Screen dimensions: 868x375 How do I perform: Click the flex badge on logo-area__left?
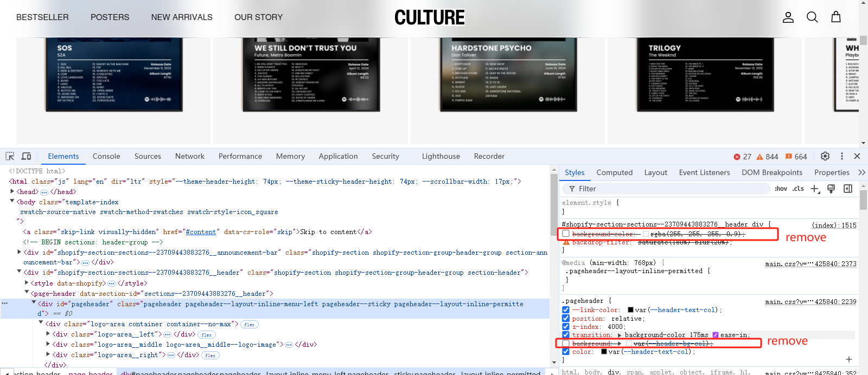pos(207,335)
